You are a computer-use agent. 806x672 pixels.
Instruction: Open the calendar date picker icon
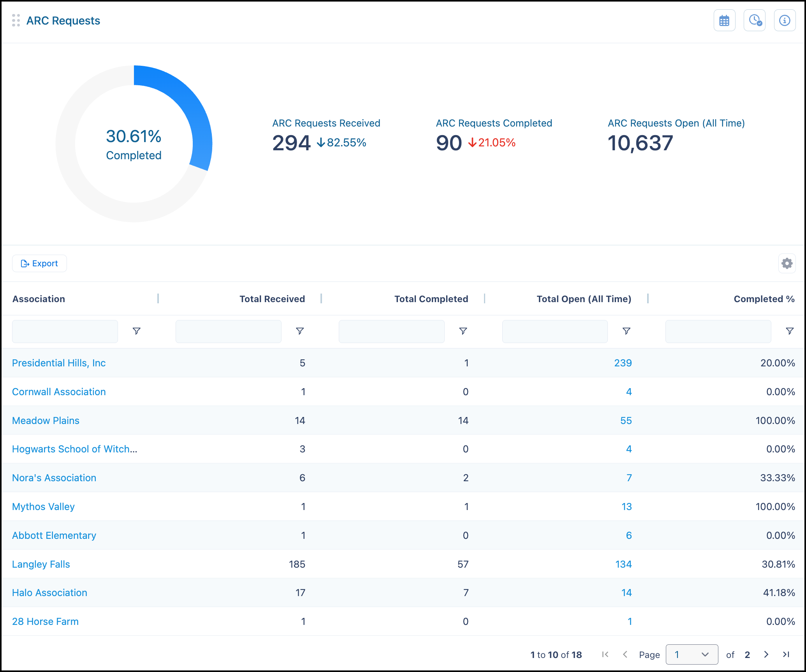coord(724,21)
